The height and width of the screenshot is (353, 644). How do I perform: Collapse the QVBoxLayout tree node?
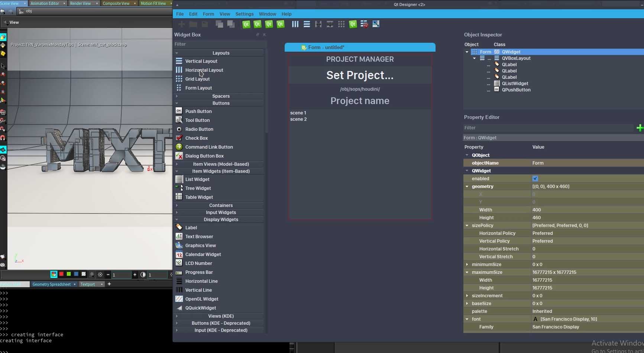474,58
